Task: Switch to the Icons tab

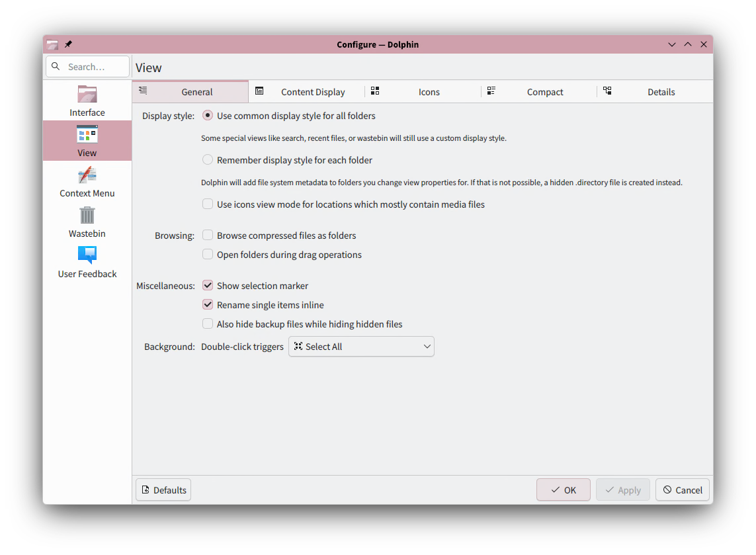Action: (x=423, y=91)
